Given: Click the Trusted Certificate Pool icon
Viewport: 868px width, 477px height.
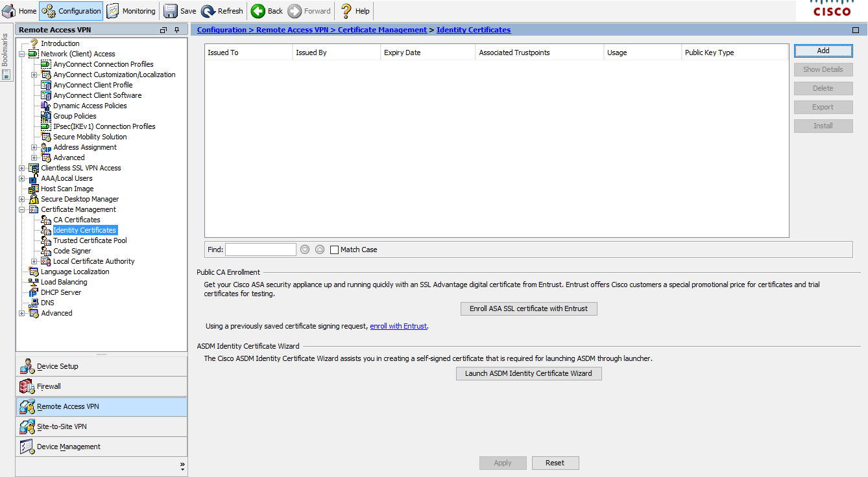Looking at the screenshot, I should point(46,240).
